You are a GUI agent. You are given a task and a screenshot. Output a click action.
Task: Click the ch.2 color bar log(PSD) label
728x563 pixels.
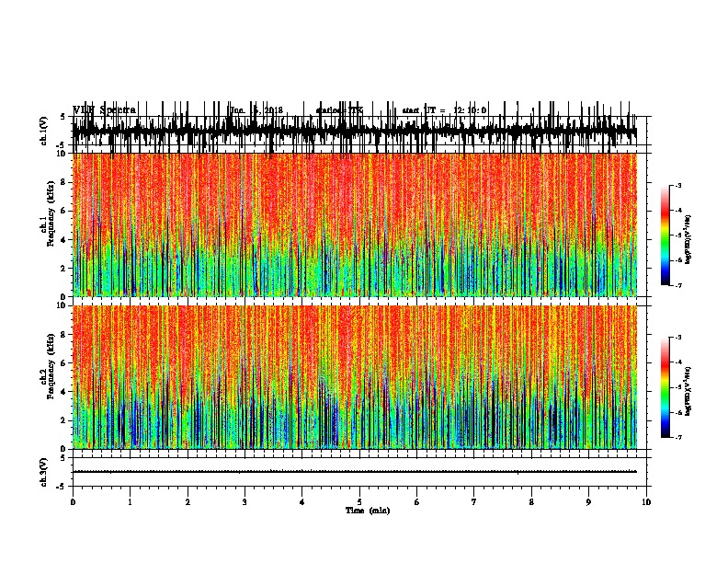(x=688, y=391)
